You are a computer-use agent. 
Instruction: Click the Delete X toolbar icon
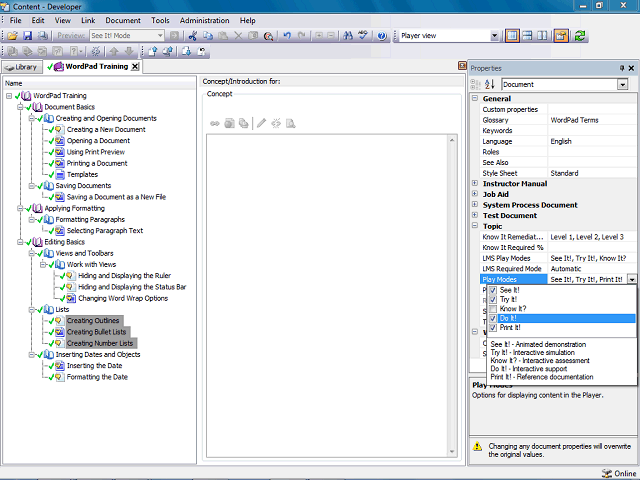click(238, 36)
